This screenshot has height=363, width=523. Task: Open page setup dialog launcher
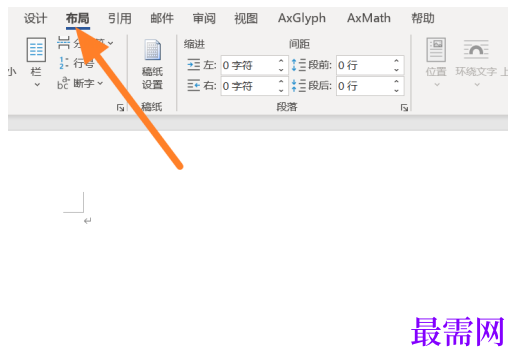120,107
